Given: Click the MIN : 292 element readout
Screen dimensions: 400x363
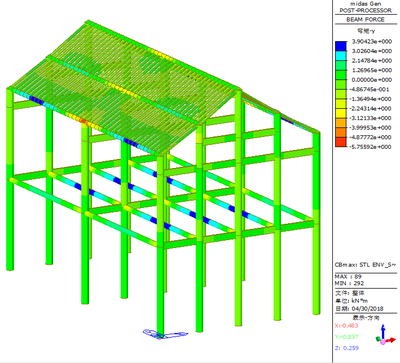Looking at the screenshot, I should 349,283.
